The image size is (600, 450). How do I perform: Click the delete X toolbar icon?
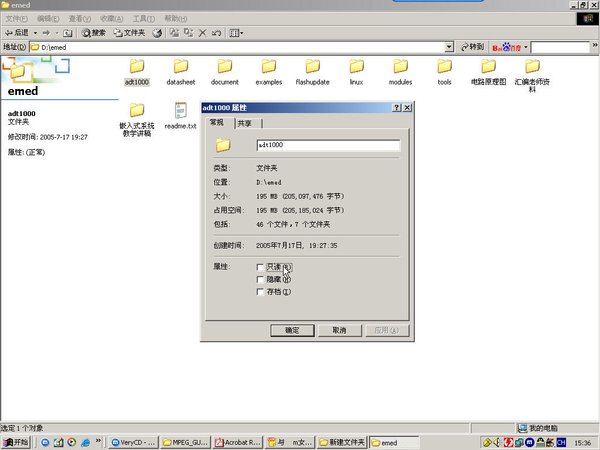(203, 33)
